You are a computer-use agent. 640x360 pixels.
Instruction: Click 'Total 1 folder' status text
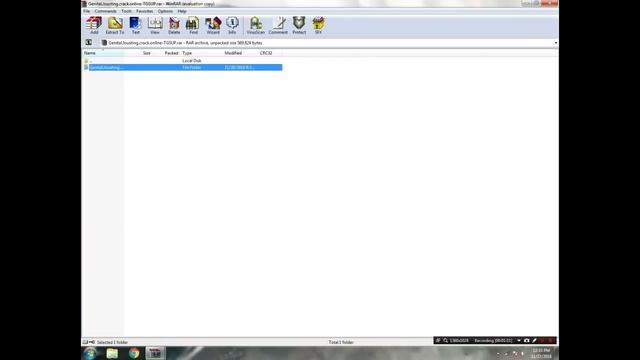point(341,342)
